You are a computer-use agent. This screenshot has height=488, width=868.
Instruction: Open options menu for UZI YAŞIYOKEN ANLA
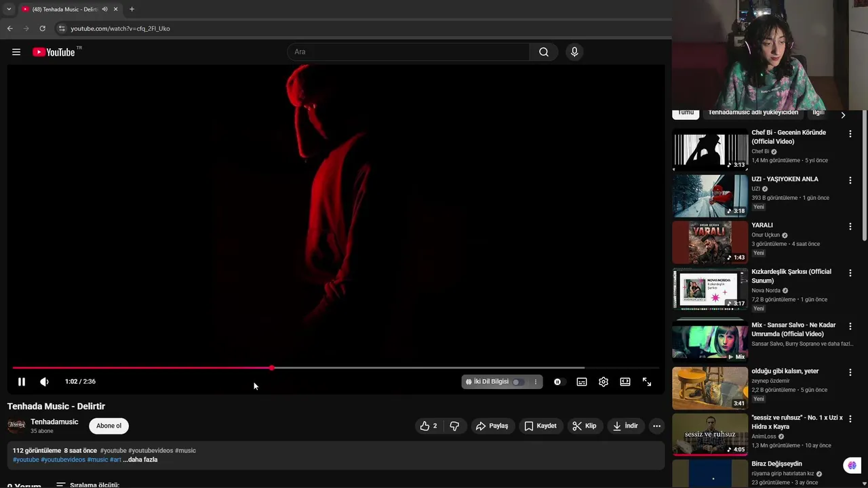pyautogui.click(x=850, y=180)
